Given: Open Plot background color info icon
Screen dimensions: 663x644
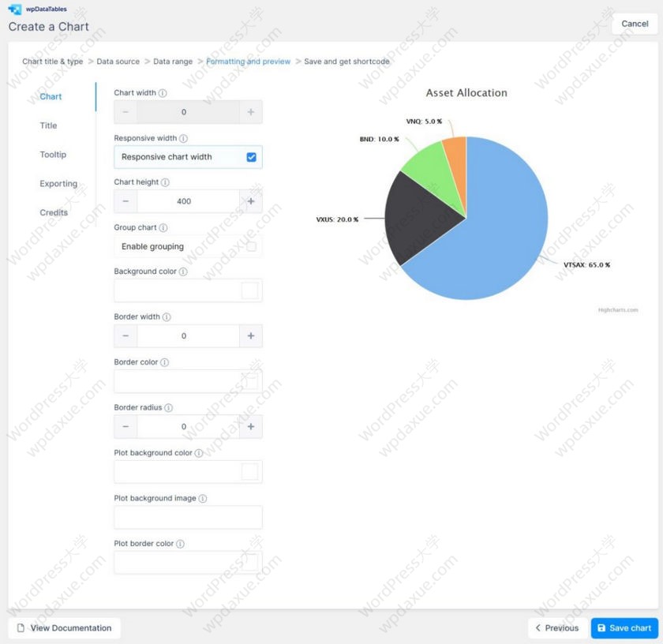Looking at the screenshot, I should [199, 453].
